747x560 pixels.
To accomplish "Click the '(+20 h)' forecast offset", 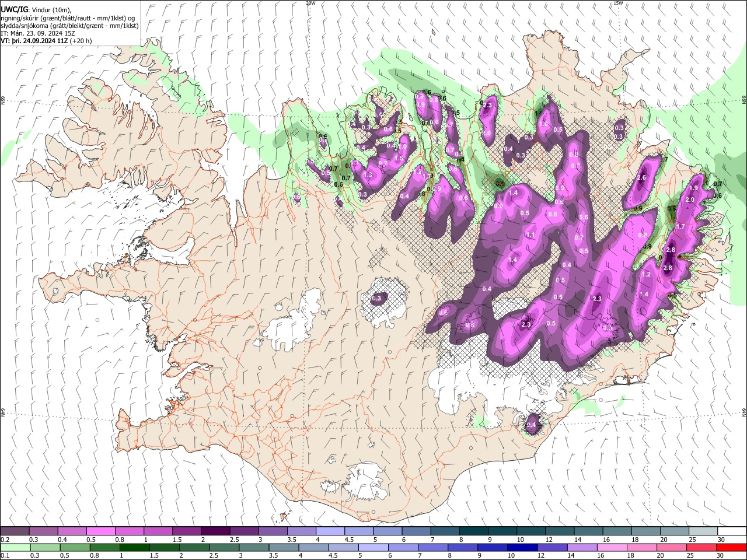I will (x=81, y=41).
